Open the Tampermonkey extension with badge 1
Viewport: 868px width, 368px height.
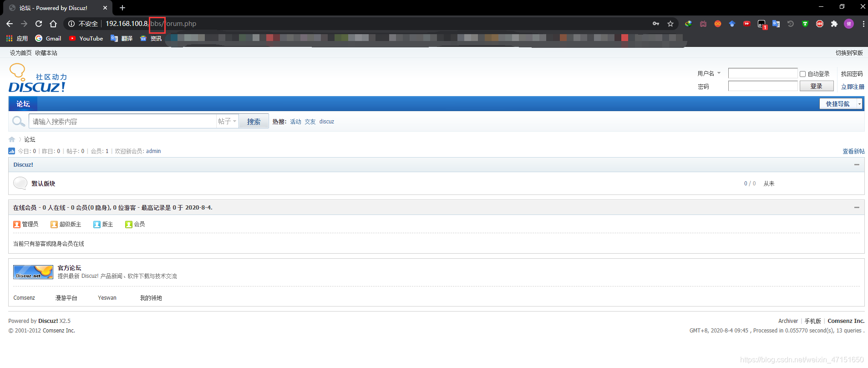pos(762,24)
